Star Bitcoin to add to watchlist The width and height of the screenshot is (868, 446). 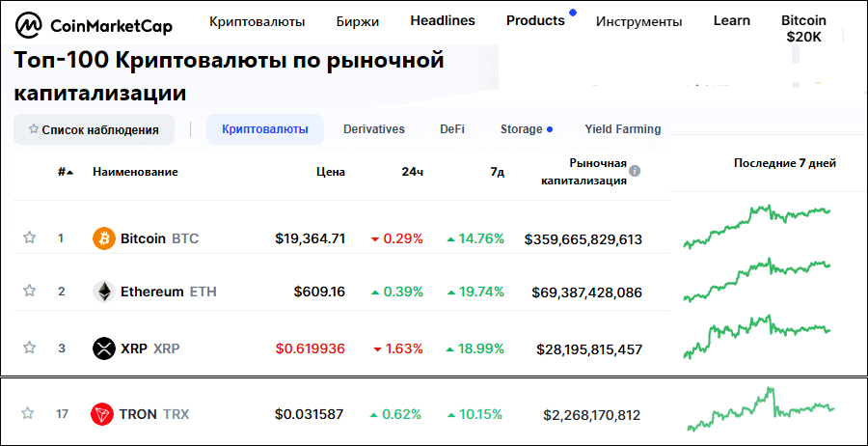click(x=29, y=238)
